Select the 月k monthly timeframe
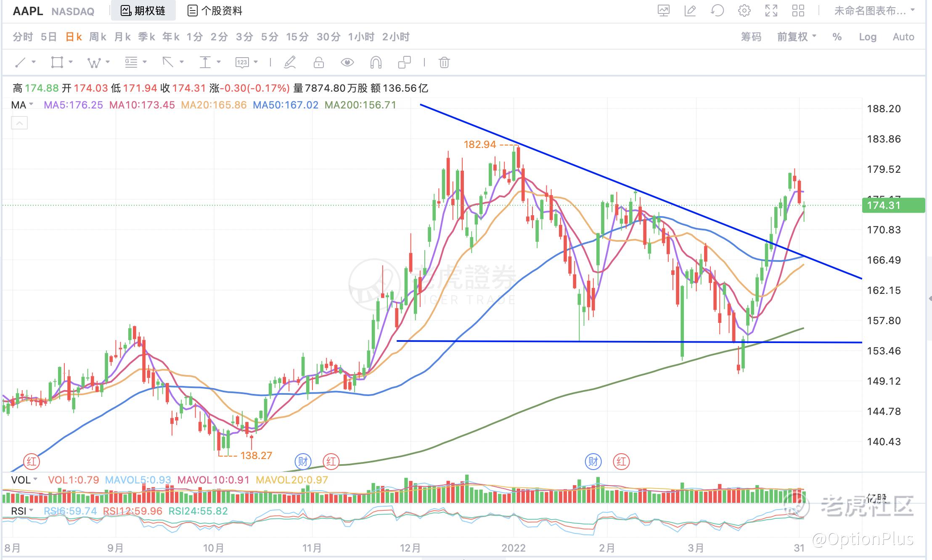 click(x=122, y=37)
